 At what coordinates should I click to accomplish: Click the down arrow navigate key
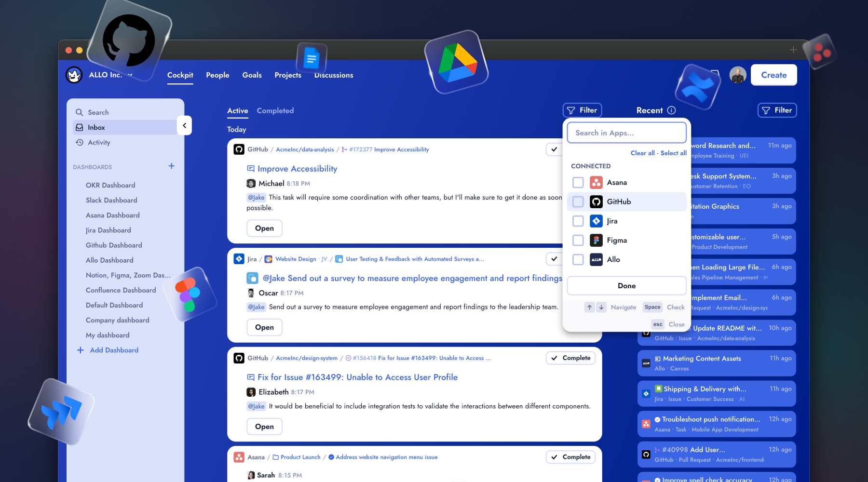point(601,307)
